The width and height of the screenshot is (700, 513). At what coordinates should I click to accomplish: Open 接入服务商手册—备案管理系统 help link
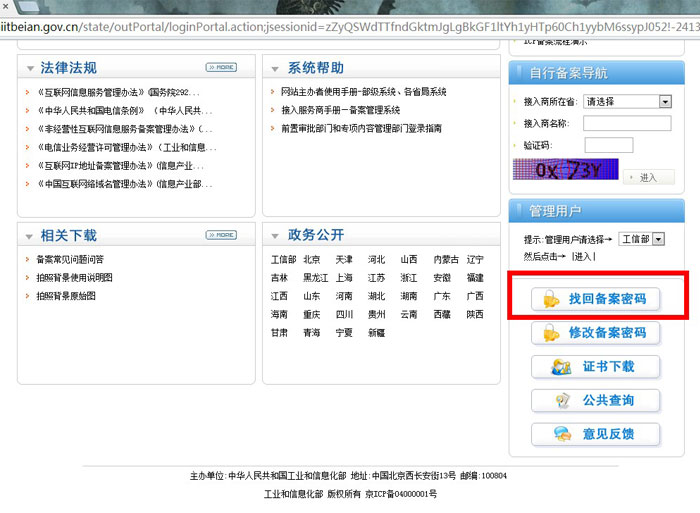pyautogui.click(x=340, y=110)
